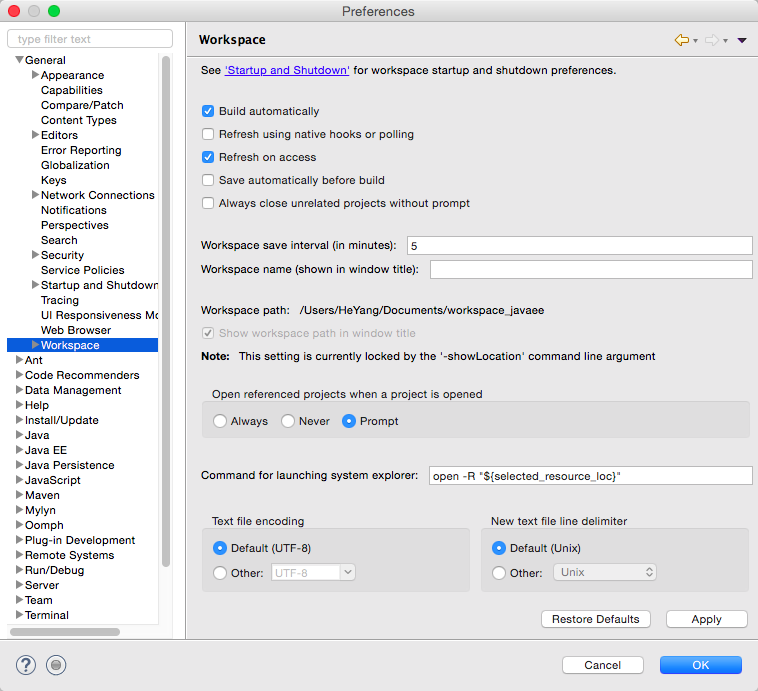Expand the Startup and Shutdown node

pos(35,285)
